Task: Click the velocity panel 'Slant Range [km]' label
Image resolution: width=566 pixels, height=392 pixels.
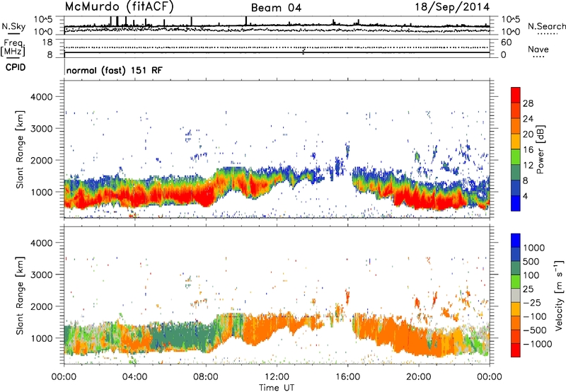Action: pos(20,295)
